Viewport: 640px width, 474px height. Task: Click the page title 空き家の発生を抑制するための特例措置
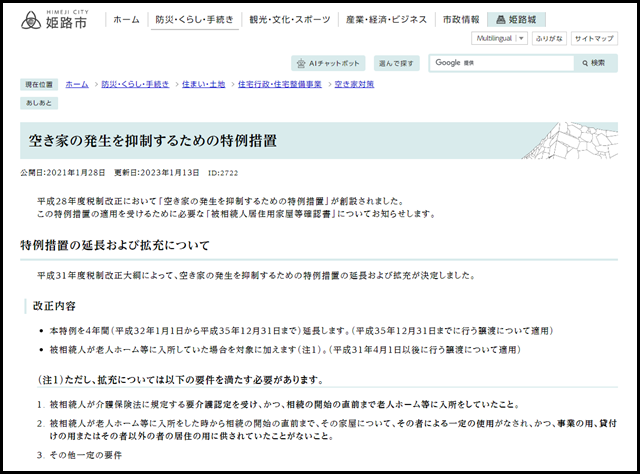(x=153, y=140)
